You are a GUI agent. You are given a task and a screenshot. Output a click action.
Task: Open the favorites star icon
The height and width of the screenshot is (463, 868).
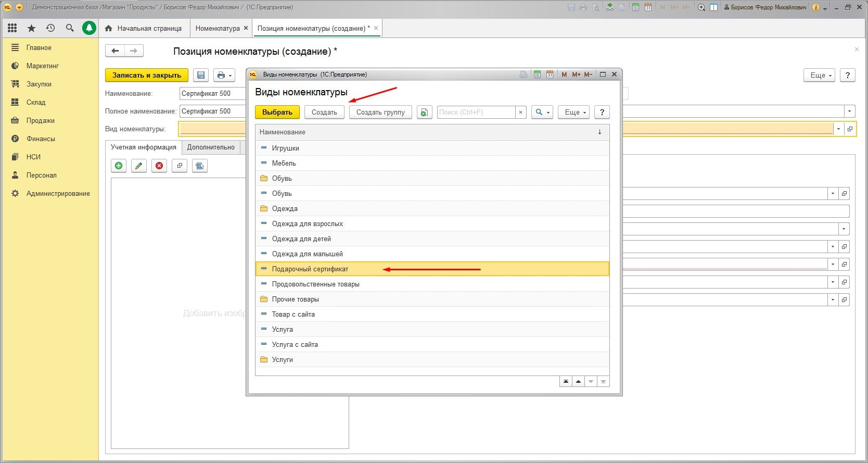click(x=31, y=28)
